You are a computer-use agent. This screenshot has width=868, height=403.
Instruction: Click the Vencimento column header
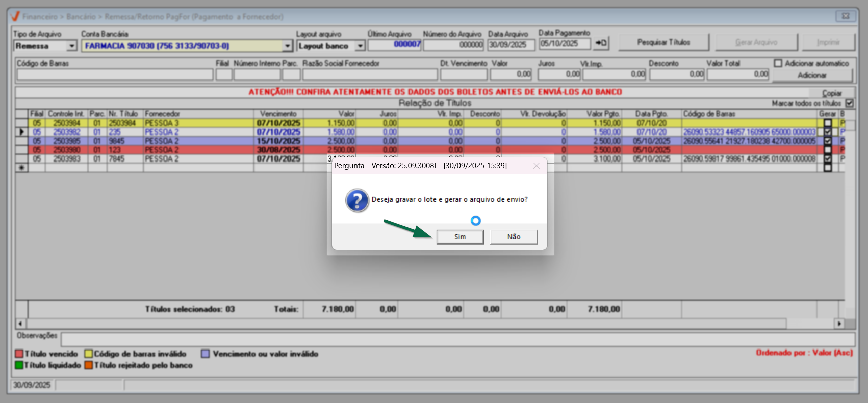point(278,114)
